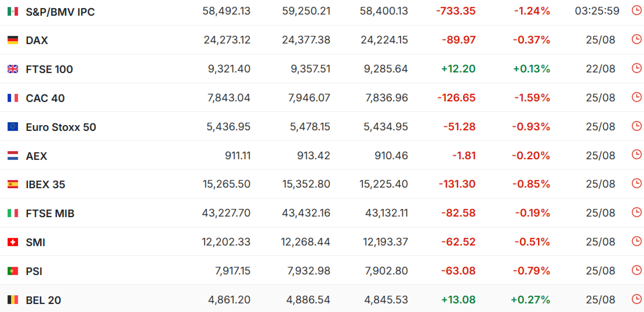
Task: Click the clock icon in the AEX row
Action: pyautogui.click(x=636, y=155)
